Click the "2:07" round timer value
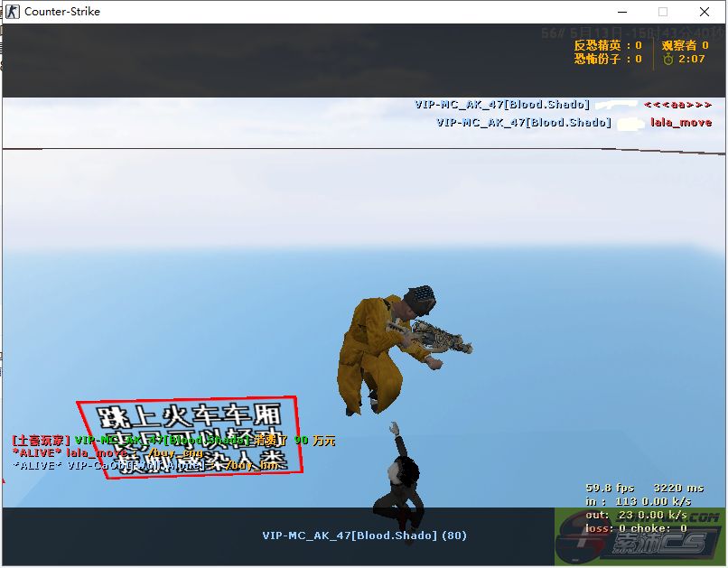The image size is (728, 568). click(x=691, y=59)
